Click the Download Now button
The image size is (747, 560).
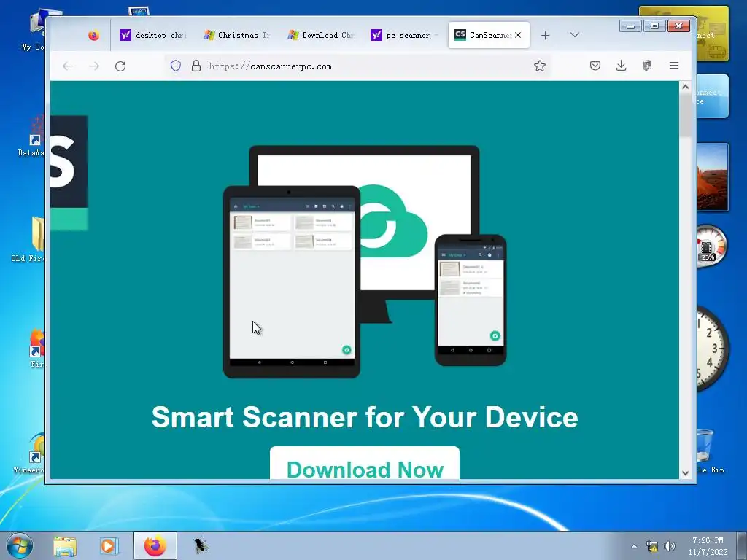(x=365, y=463)
